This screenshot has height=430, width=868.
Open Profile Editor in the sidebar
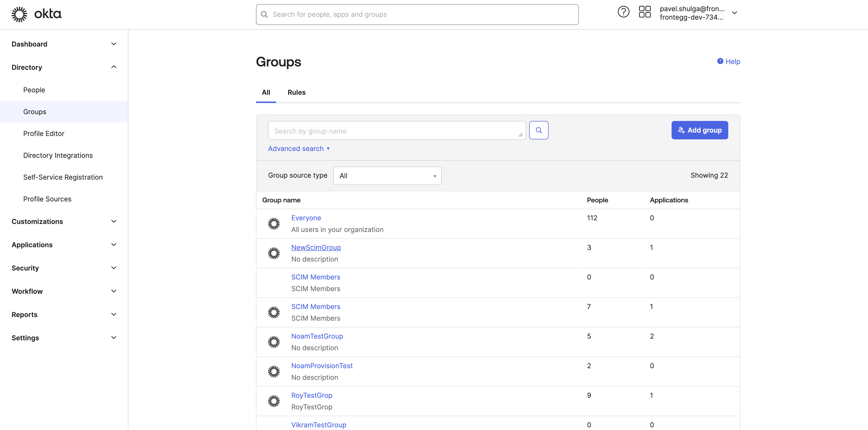[x=43, y=134]
